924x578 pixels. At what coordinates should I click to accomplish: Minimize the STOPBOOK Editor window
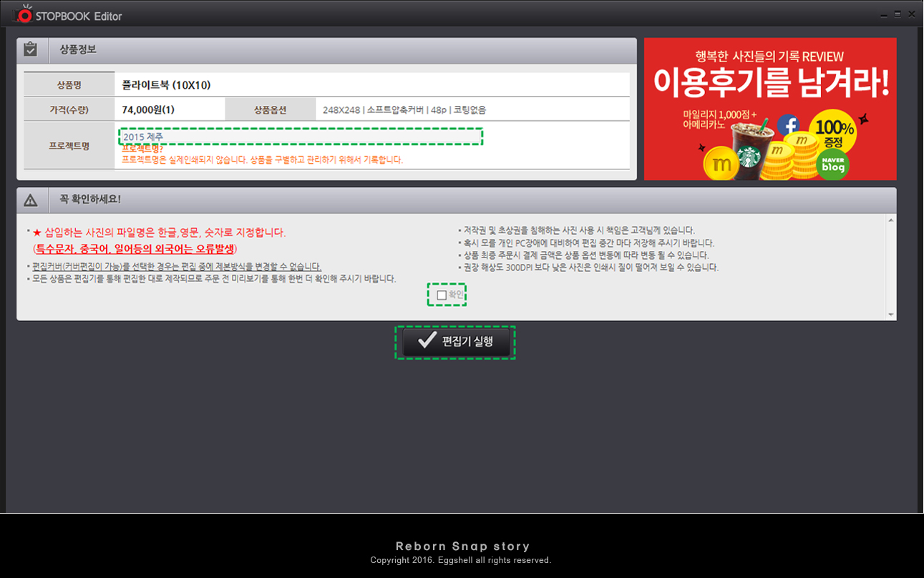click(x=883, y=14)
